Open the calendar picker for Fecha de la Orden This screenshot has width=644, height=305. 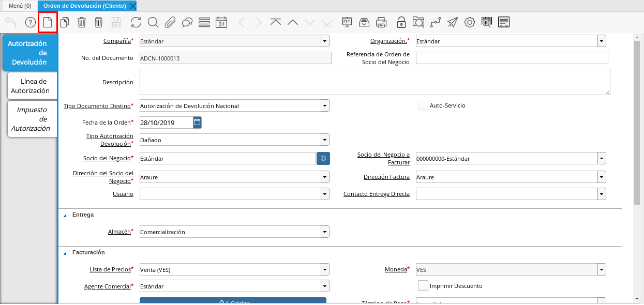pyautogui.click(x=197, y=123)
